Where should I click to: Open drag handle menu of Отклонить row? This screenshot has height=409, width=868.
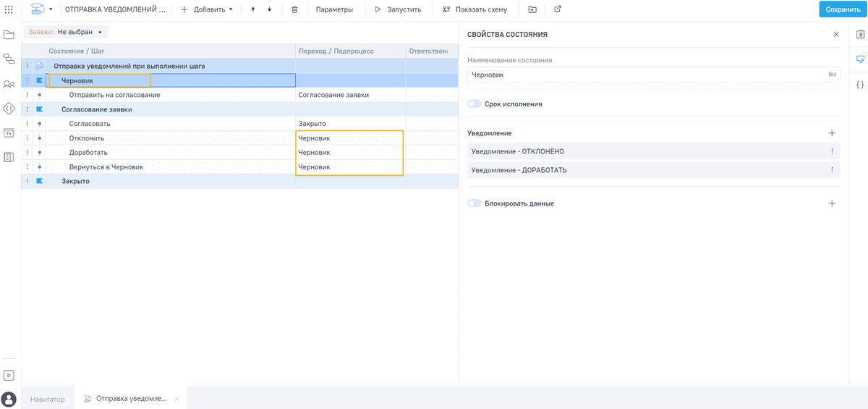click(27, 138)
